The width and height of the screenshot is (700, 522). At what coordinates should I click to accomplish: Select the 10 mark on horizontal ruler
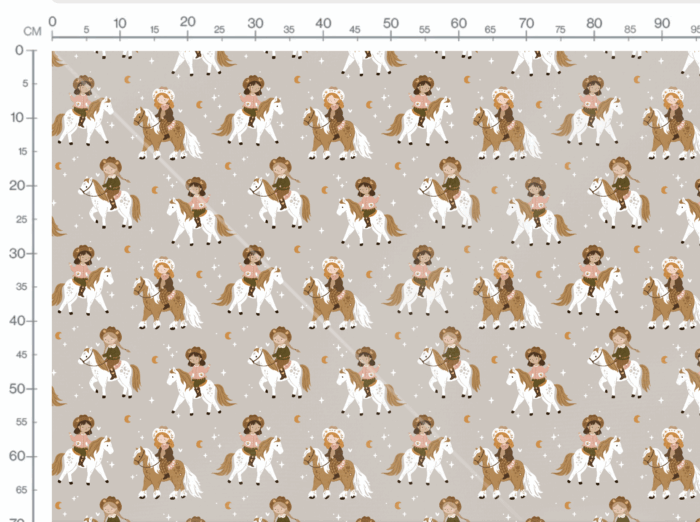[120, 23]
